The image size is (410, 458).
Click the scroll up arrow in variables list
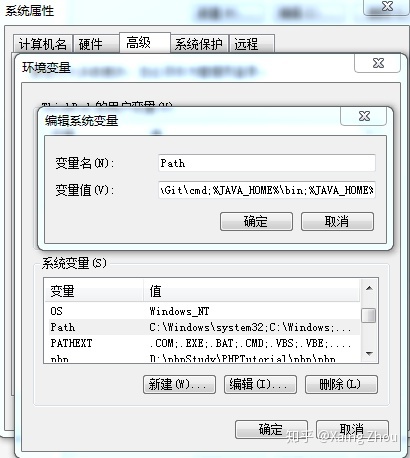coord(369,288)
